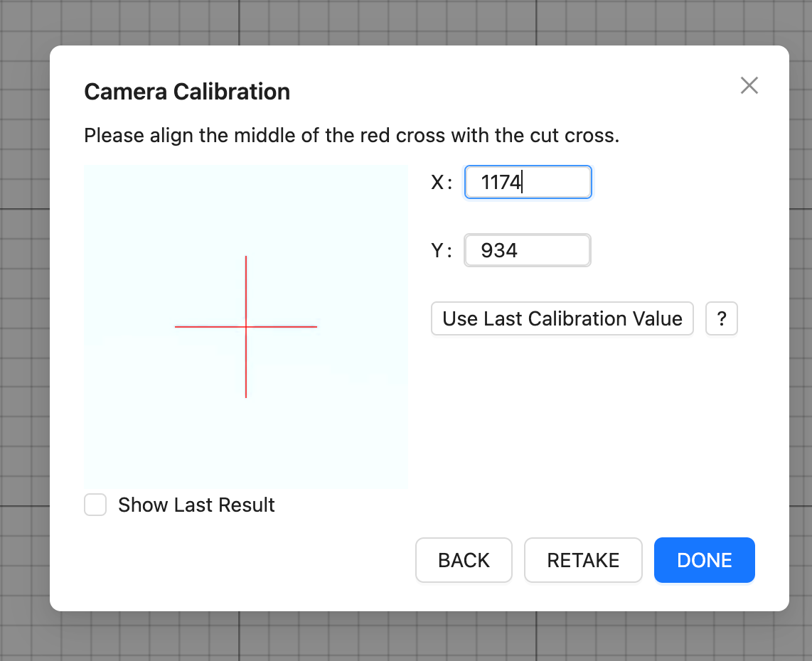The width and height of the screenshot is (812, 661).
Task: Click the Show Last Result label text
Action: click(196, 505)
